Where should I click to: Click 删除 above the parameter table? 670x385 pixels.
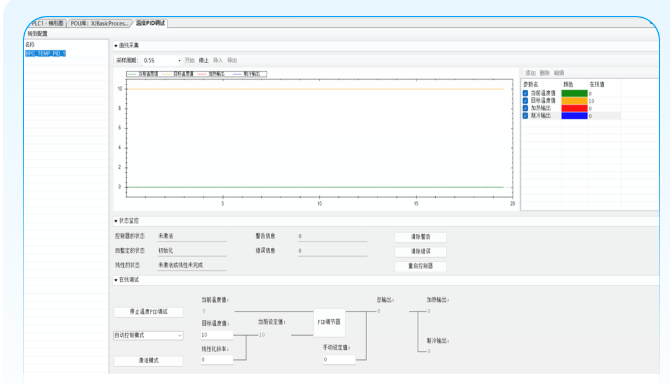(544, 73)
